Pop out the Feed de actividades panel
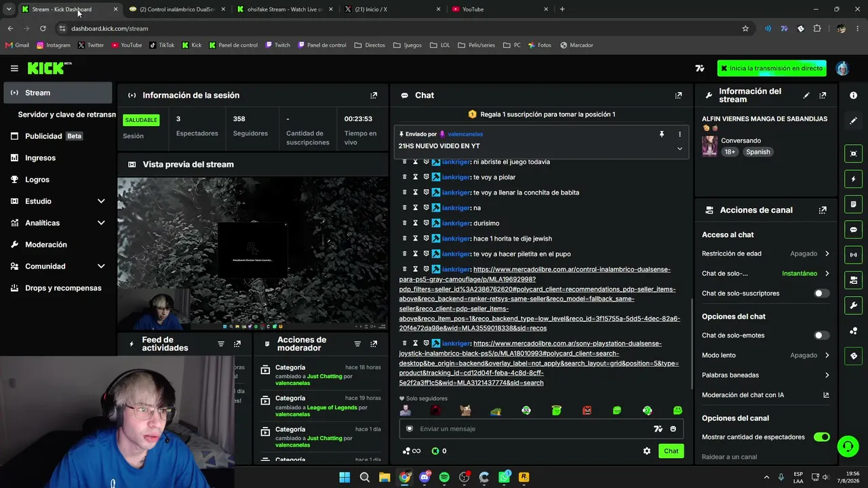 (237, 344)
